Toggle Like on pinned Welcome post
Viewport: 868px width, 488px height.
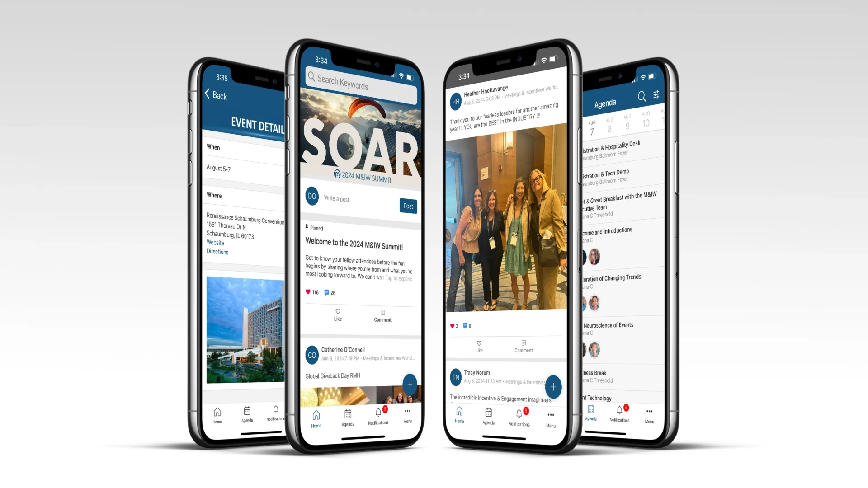pos(337,315)
